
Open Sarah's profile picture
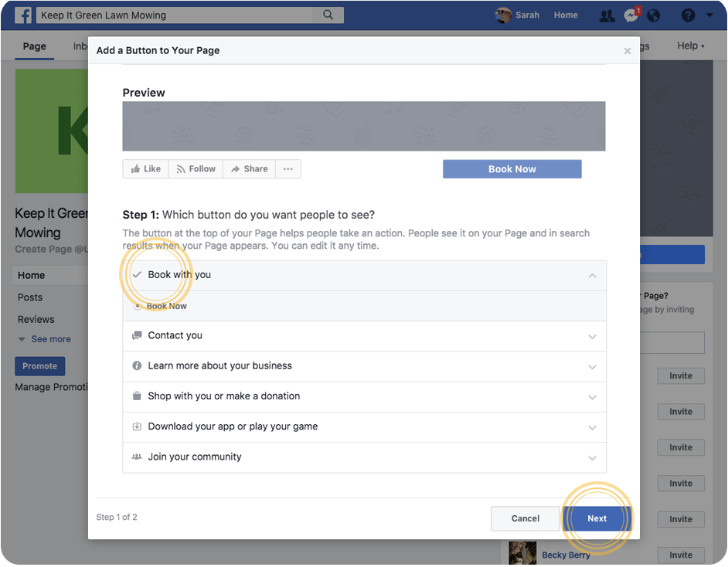[503, 15]
